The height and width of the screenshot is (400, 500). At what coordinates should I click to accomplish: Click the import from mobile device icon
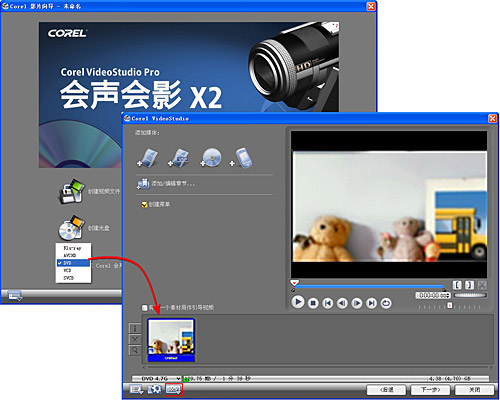241,158
